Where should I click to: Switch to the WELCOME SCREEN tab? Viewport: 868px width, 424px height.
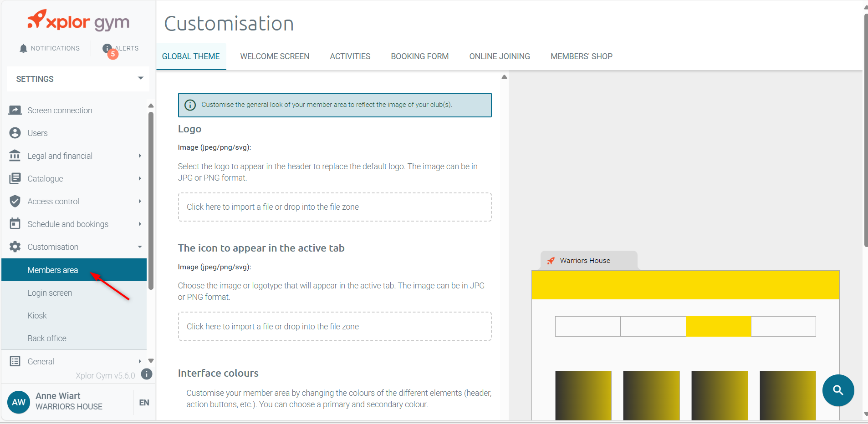[275, 56]
